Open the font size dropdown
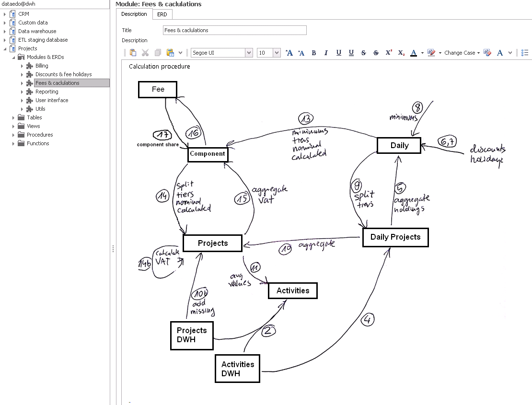Viewport: 532px width, 405px height. 277,53
